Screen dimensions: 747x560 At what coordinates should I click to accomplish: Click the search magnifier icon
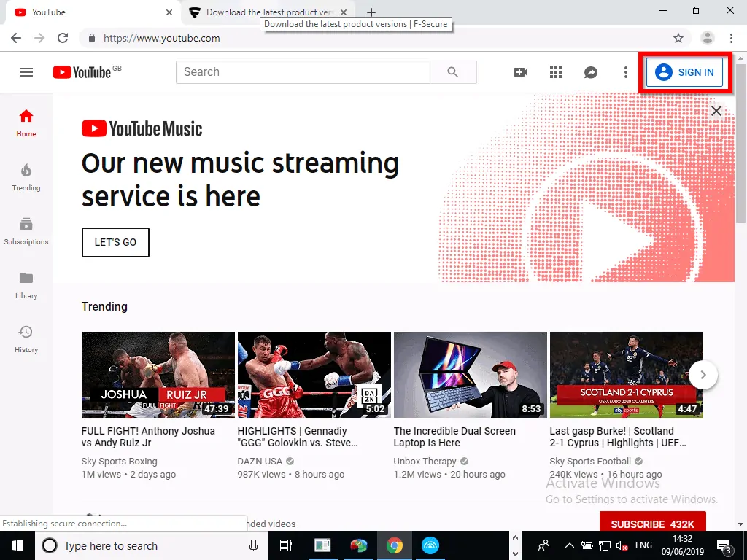453,72
